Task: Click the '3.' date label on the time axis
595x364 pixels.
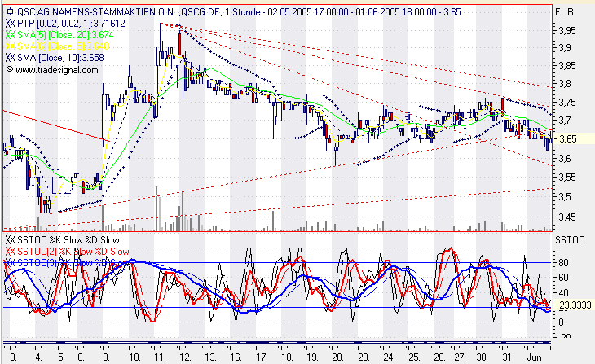Action: pos(13,357)
